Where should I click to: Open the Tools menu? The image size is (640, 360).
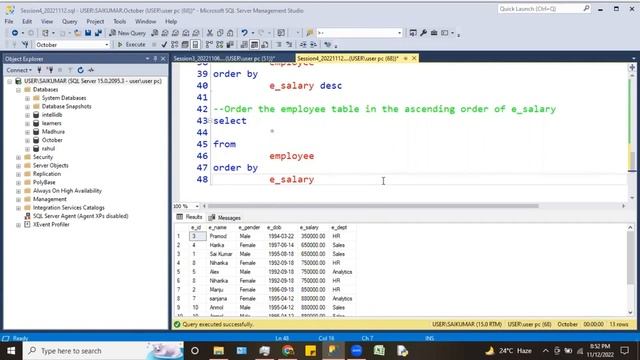[120, 21]
